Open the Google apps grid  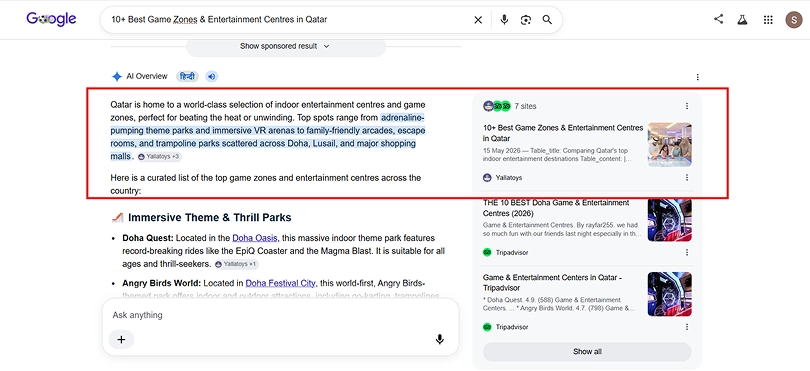768,20
